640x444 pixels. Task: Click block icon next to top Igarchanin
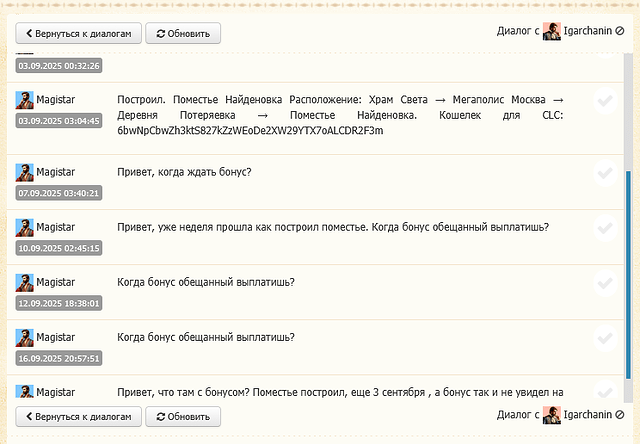point(620,31)
